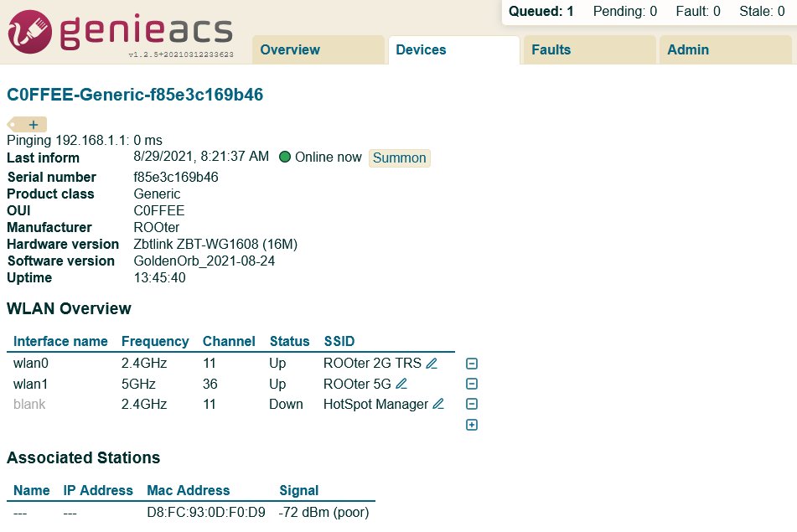Screen dimensions: 797x532
Task: Remove the wlan0 WLAN row
Action: 472,364
